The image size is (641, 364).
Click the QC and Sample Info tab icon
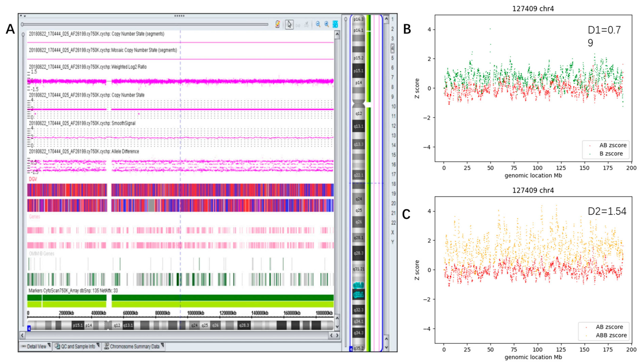click(57, 346)
